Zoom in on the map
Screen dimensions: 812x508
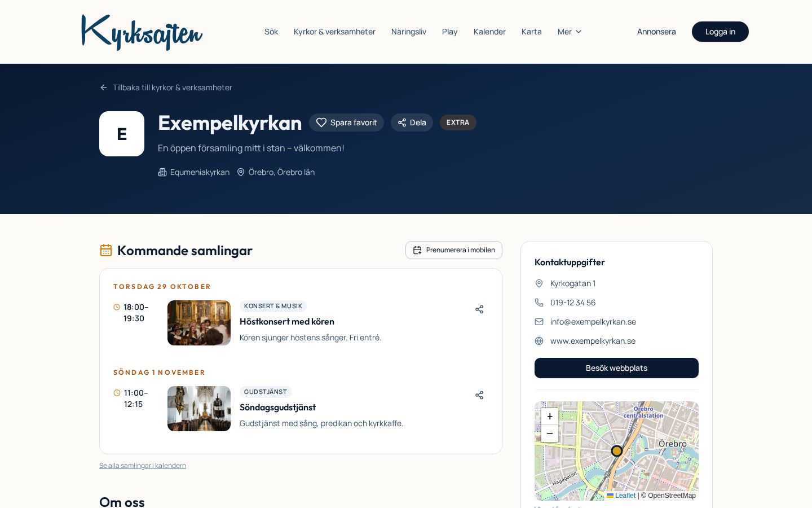(550, 417)
